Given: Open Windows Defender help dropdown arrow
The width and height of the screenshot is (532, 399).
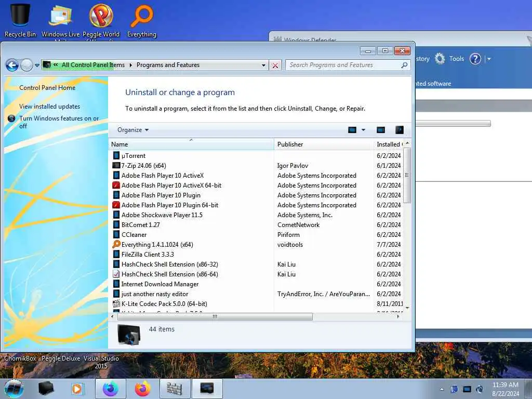Looking at the screenshot, I should [489, 59].
